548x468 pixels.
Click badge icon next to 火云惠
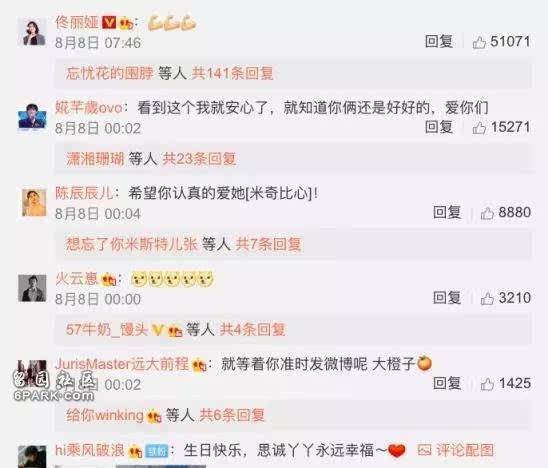(108, 279)
